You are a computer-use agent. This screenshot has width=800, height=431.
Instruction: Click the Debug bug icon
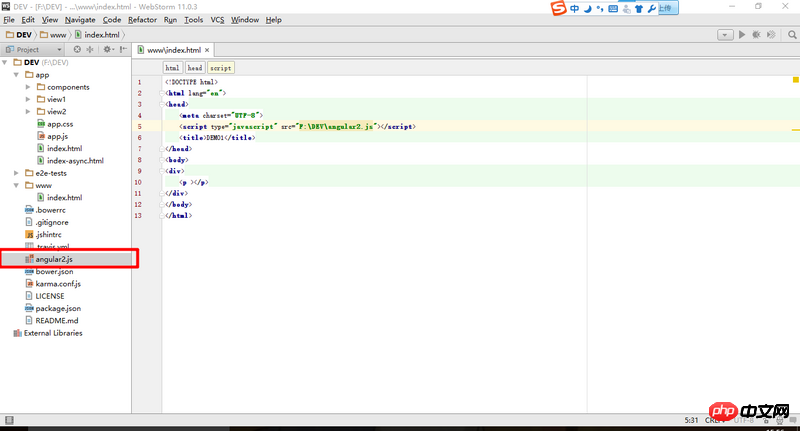(756, 35)
